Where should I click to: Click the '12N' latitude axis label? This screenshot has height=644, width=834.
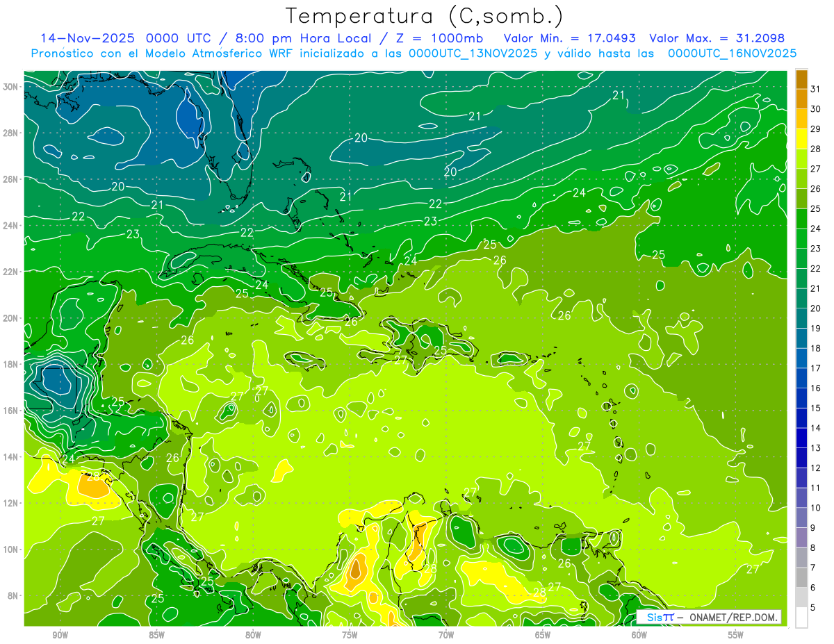click(x=11, y=503)
